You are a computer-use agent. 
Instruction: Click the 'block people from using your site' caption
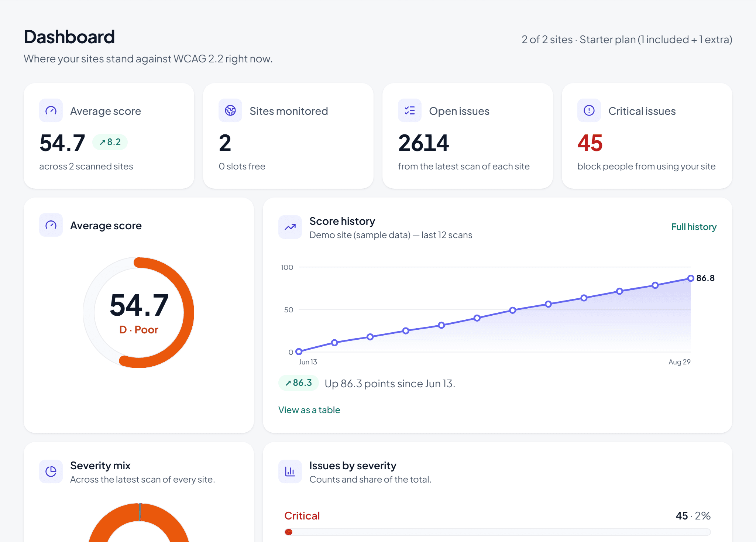[646, 167]
